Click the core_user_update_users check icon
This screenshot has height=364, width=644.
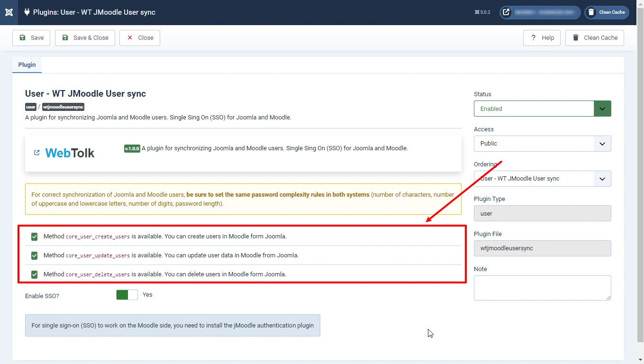(x=34, y=255)
